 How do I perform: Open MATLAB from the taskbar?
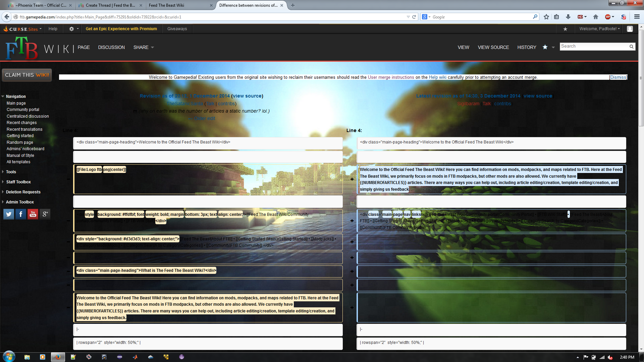[x=135, y=357]
